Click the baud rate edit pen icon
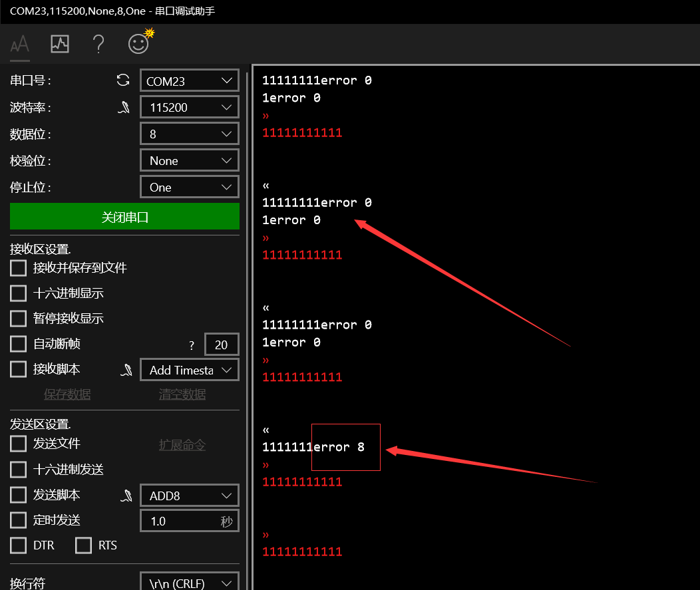 pos(124,107)
